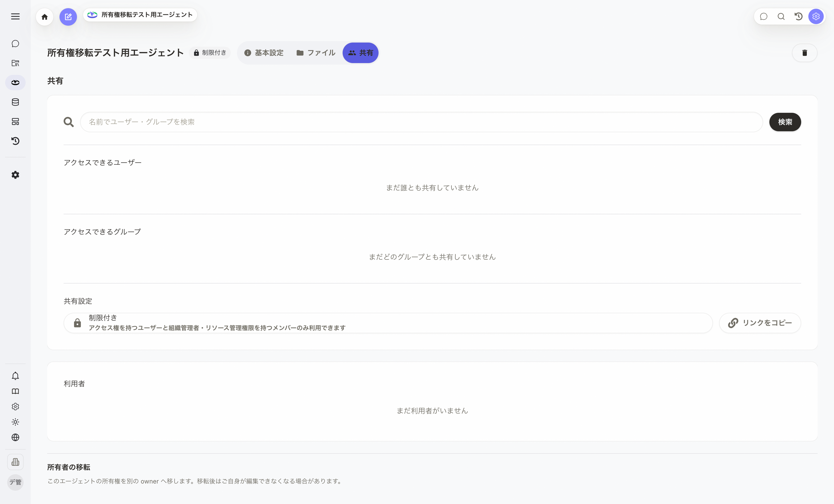Select the 共有 tab
Viewport: 834px width, 504px height.
pos(361,53)
